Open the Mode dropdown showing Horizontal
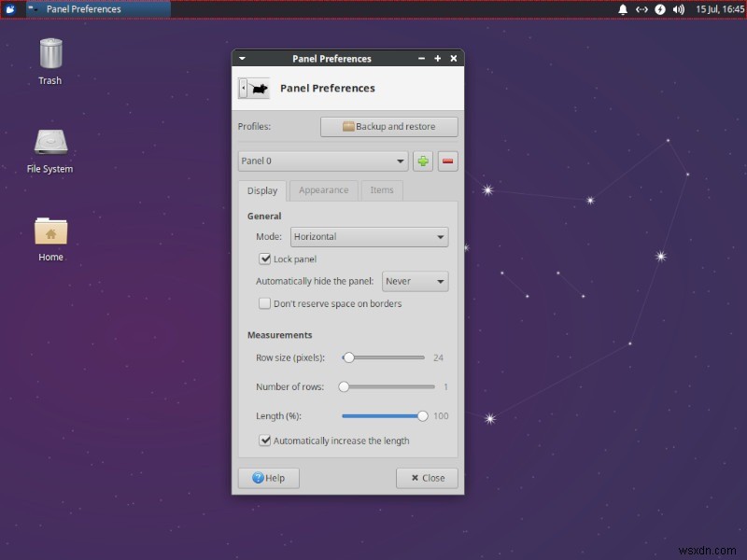This screenshot has width=747, height=560. point(369,236)
